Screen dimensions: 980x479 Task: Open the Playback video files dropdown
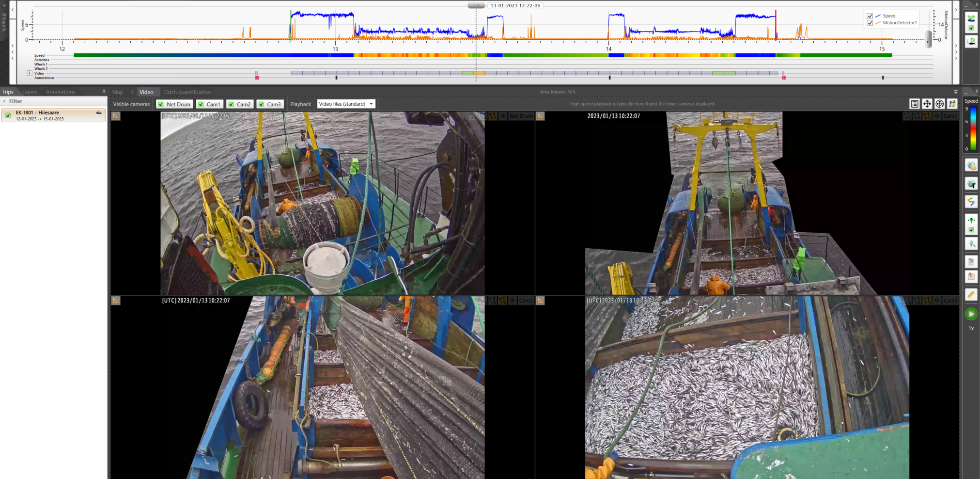point(346,104)
